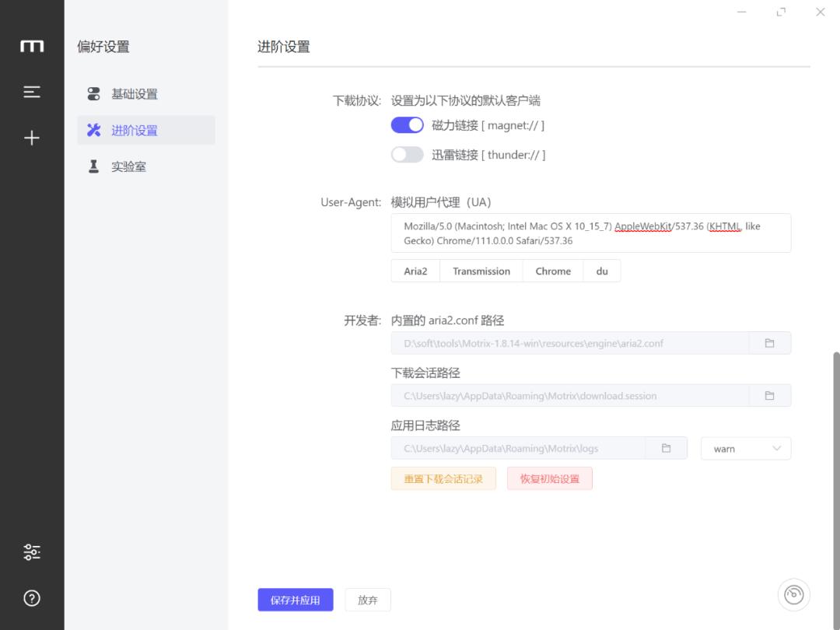The height and width of the screenshot is (630, 840).
Task: Open the warn log level dropdown
Action: [x=745, y=448]
